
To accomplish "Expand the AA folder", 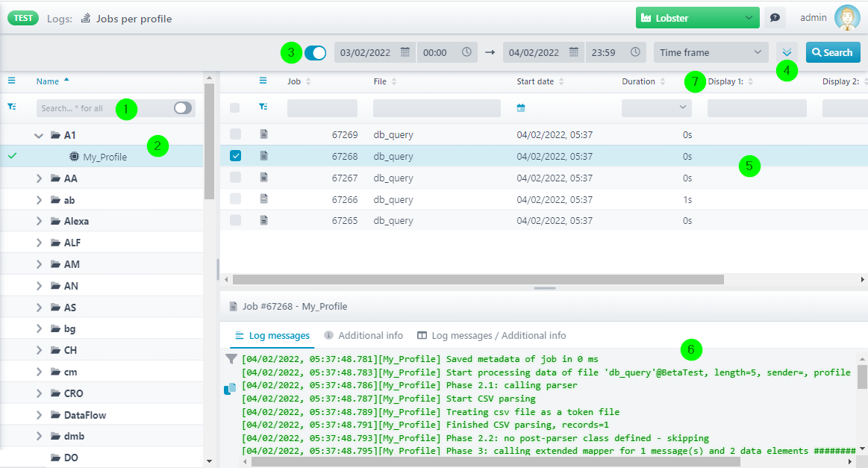I will pyautogui.click(x=39, y=178).
